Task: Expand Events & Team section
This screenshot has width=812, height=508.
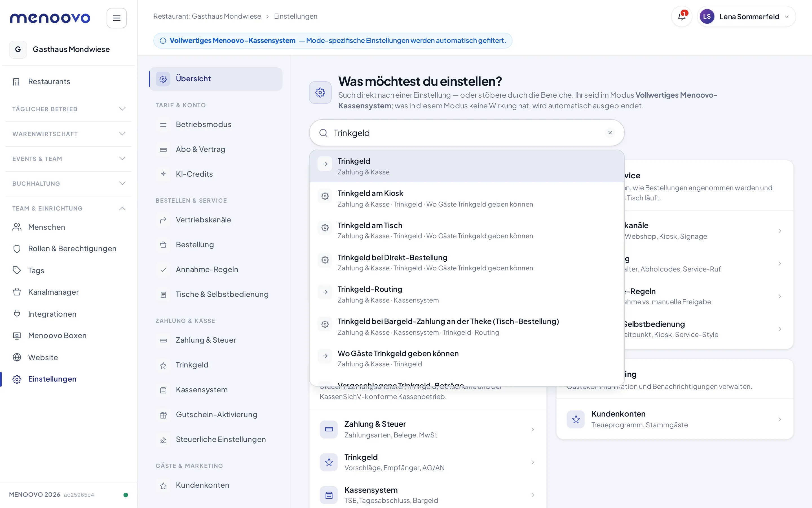Action: point(69,159)
